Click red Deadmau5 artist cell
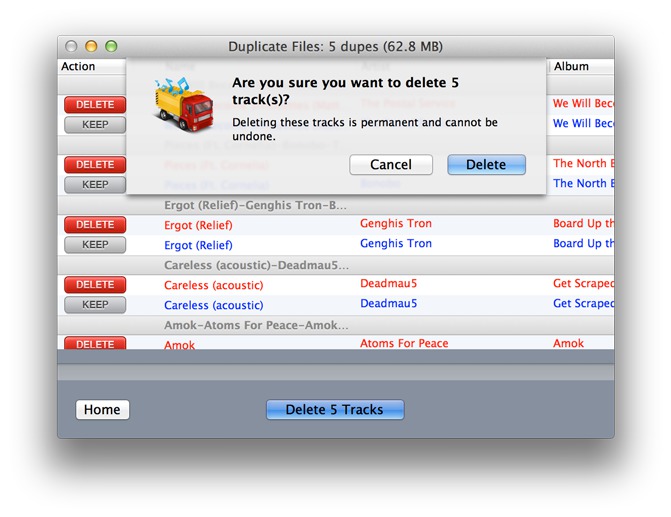The image size is (671, 517). coord(389,283)
